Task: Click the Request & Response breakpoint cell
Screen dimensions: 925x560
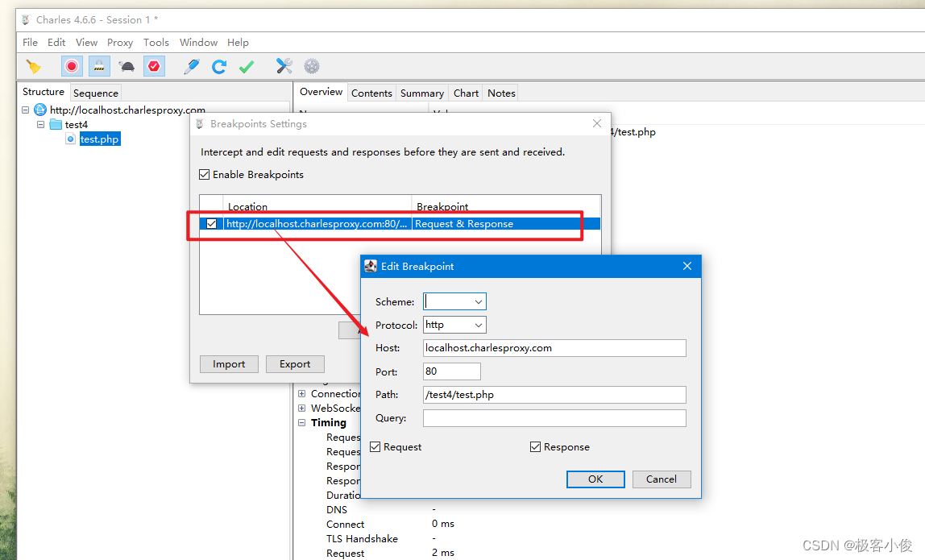Action: coord(505,224)
